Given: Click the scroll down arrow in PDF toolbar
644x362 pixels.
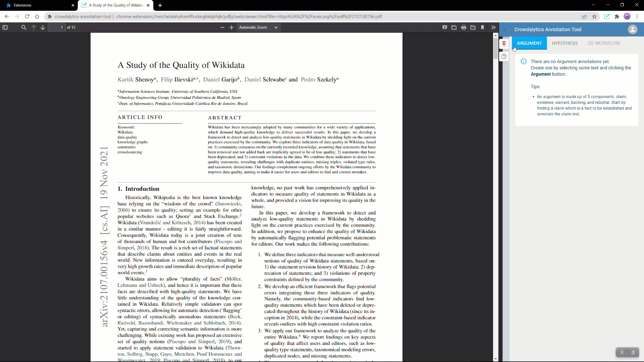Looking at the screenshot, I should click(43, 27).
